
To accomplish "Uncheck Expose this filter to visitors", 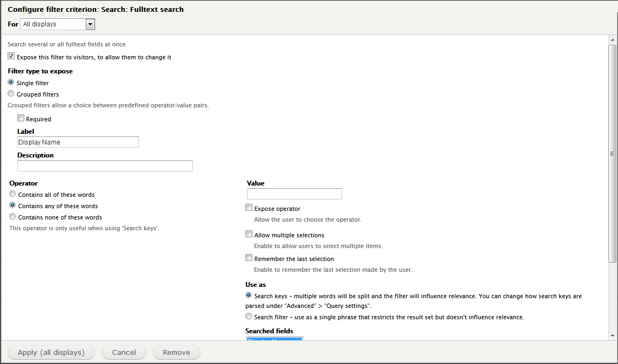I will (10, 56).
